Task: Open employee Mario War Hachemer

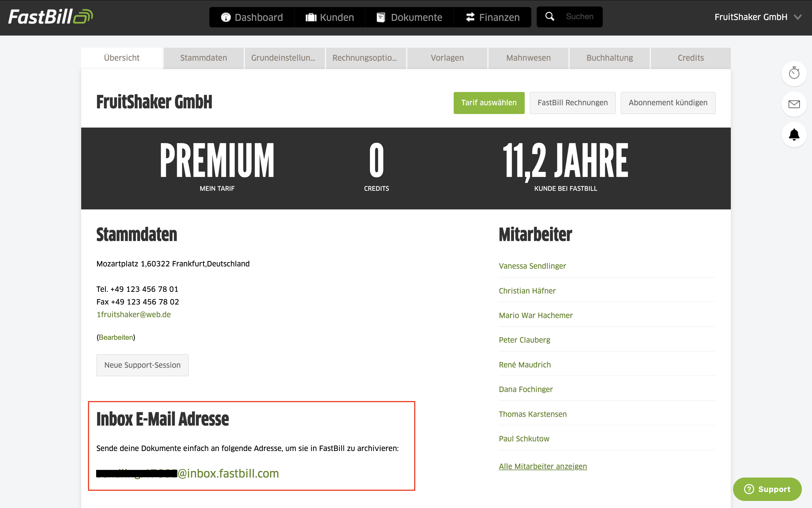Action: coord(535,316)
